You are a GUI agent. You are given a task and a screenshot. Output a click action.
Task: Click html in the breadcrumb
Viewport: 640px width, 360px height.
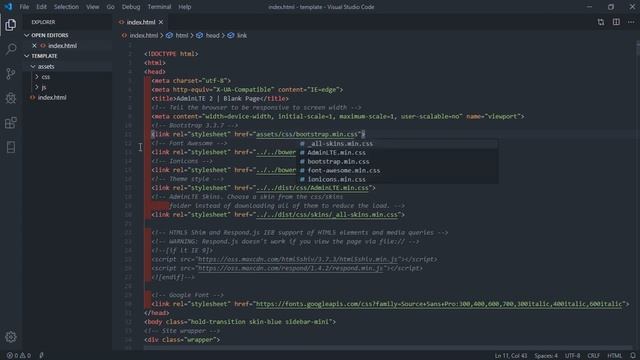point(182,36)
